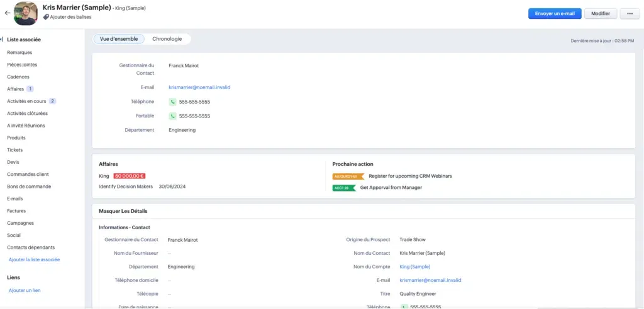644x309 pixels.
Task: Click the green AOÛT 28 activity flag
Action: 344,188
